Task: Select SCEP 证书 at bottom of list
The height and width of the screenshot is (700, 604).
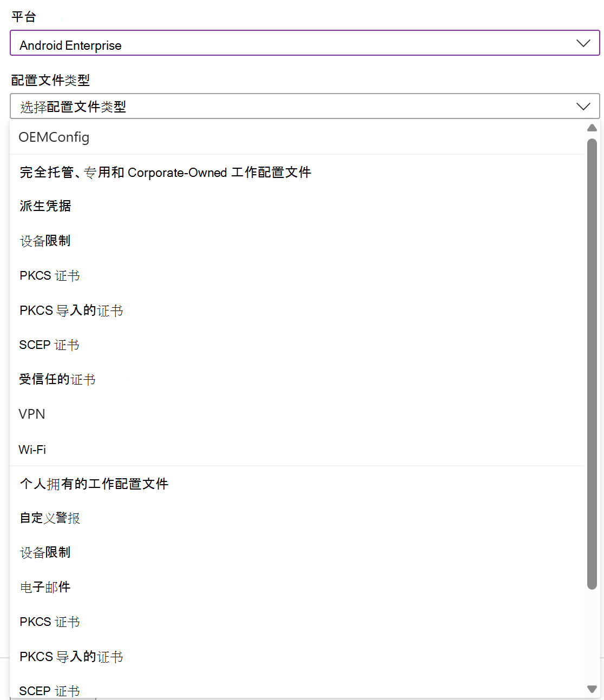Action: point(297,687)
